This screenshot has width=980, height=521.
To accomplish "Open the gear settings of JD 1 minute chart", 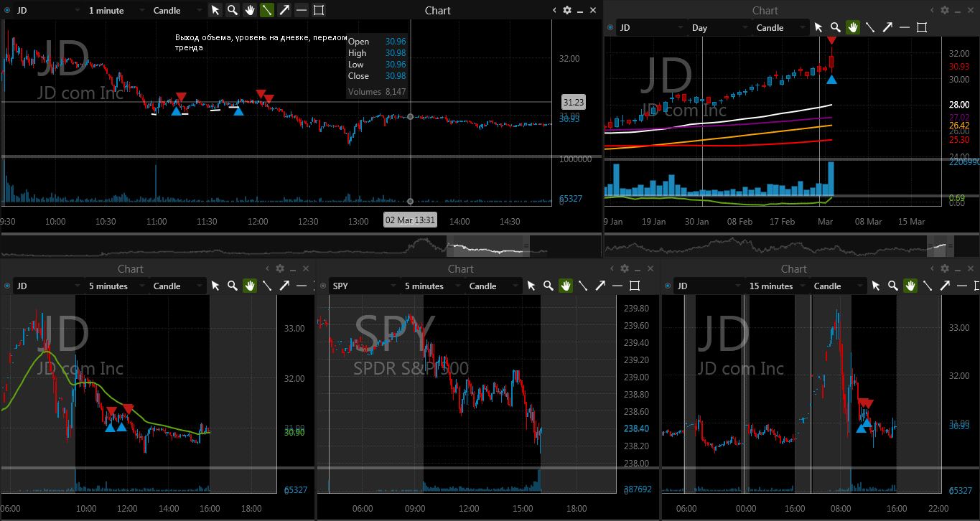I will pos(567,10).
